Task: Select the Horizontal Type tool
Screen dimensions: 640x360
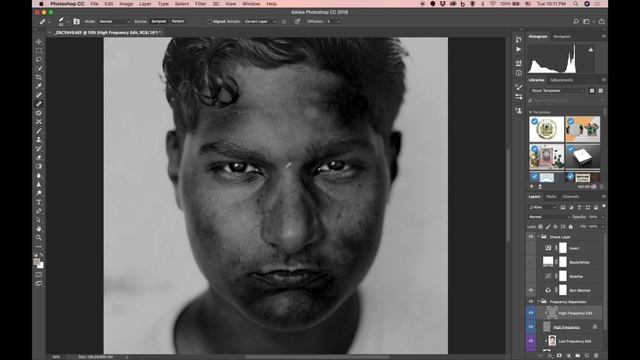Action: [39, 202]
